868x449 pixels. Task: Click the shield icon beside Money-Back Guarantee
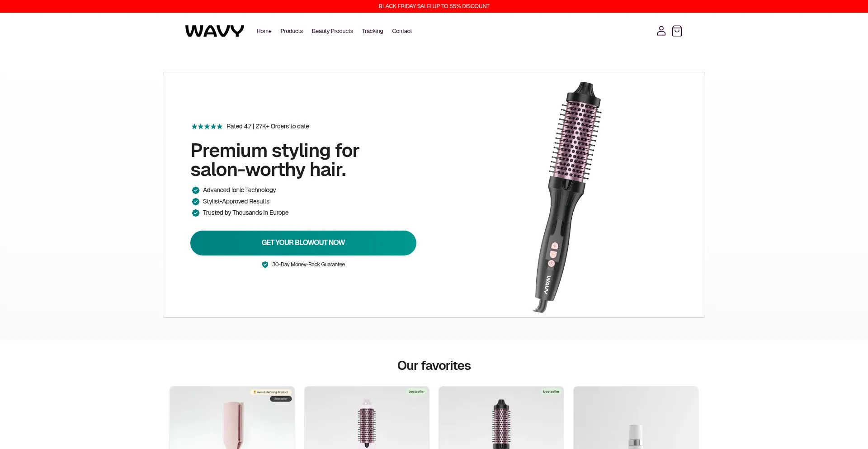(265, 265)
